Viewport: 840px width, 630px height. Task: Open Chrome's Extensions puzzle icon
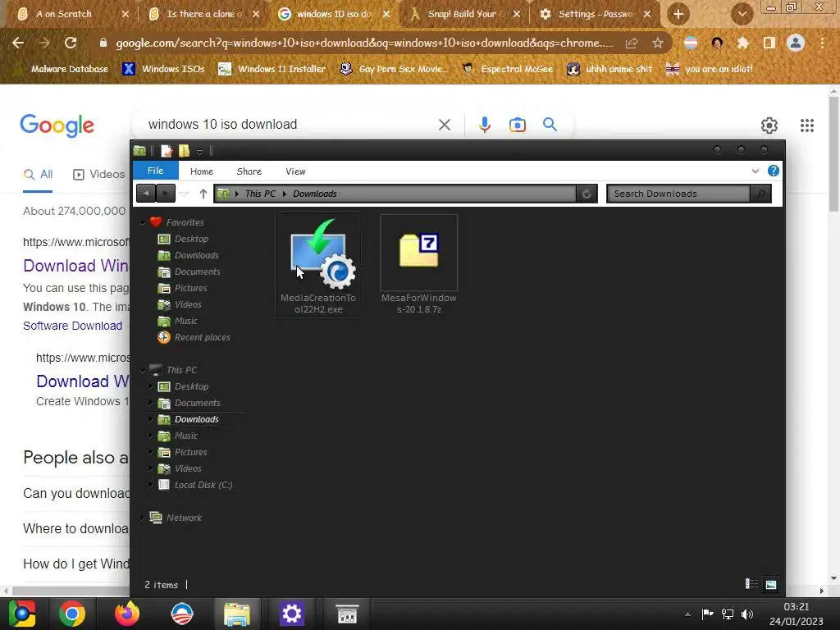742,43
